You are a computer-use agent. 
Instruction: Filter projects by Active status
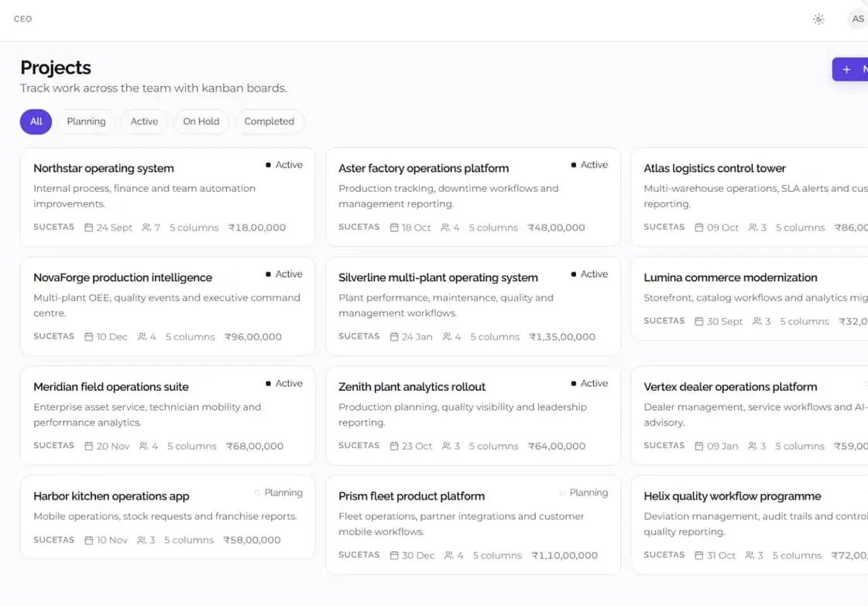[144, 122]
